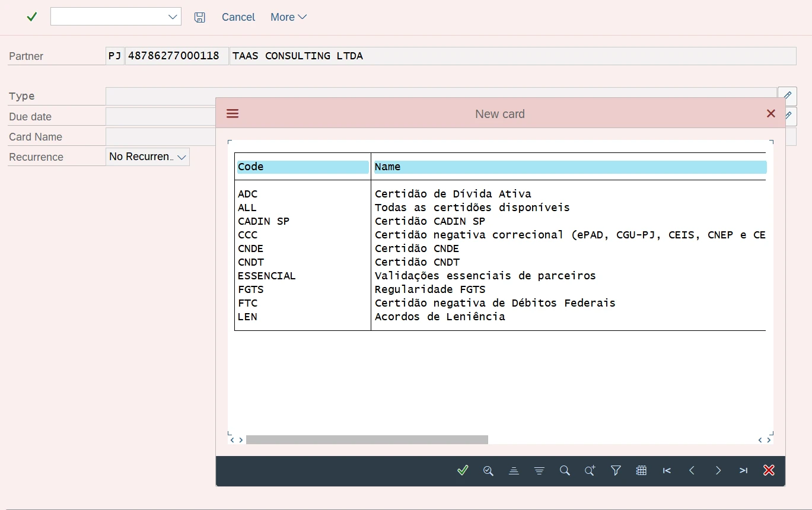812x510 pixels.
Task: Open the hamburger menu in New card dialog
Action: click(233, 113)
